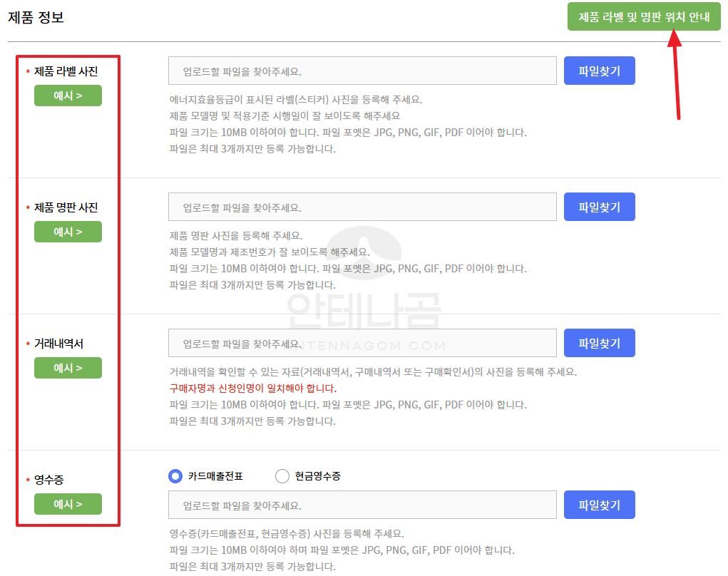Click the 제품 명판 사진 label text
The width and height of the screenshot is (728, 576).
pos(66,207)
